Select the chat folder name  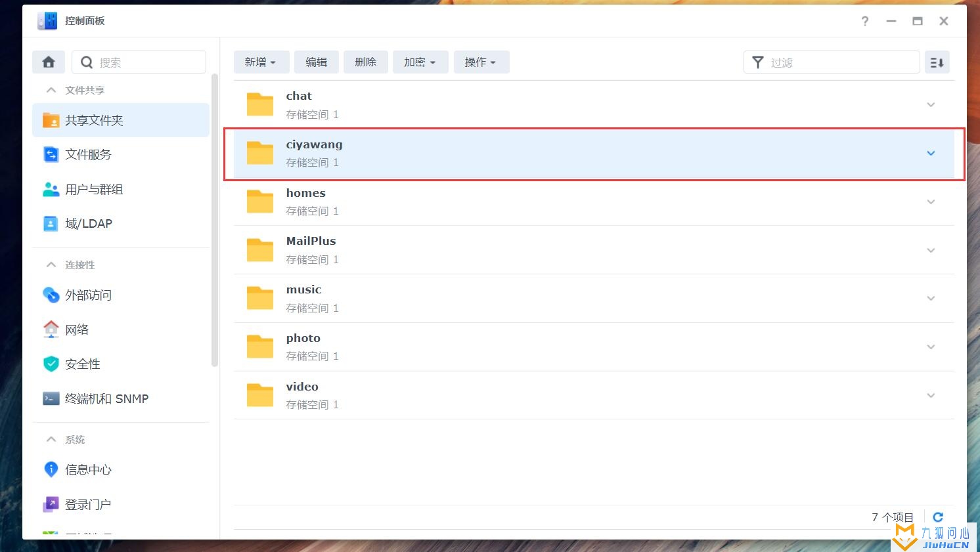299,96
